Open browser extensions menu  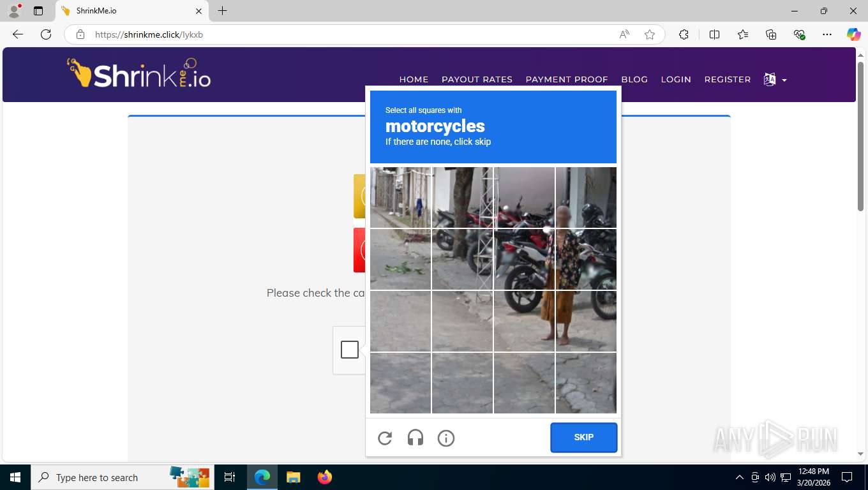tap(684, 34)
